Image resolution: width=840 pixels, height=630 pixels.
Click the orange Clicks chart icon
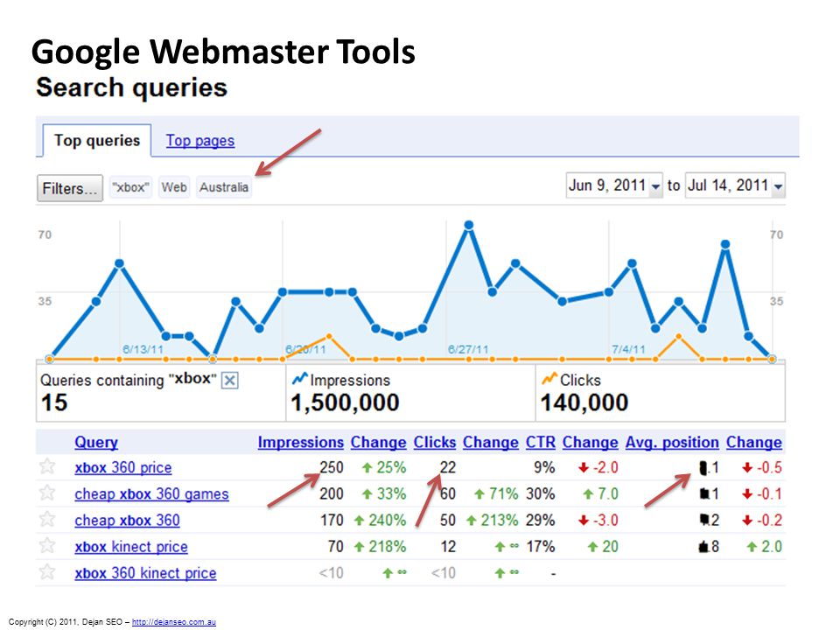tap(549, 379)
